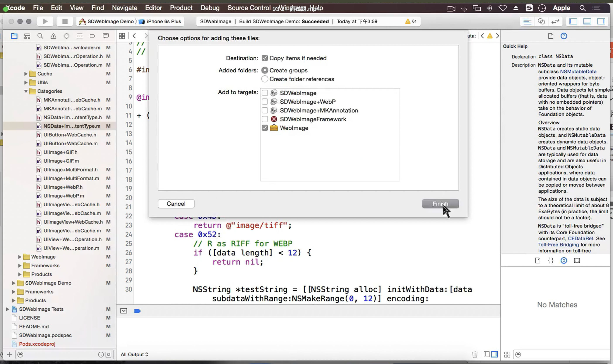Image resolution: width=613 pixels, height=364 pixels.
Task: Click the Stop button in toolbar
Action: tap(65, 21)
